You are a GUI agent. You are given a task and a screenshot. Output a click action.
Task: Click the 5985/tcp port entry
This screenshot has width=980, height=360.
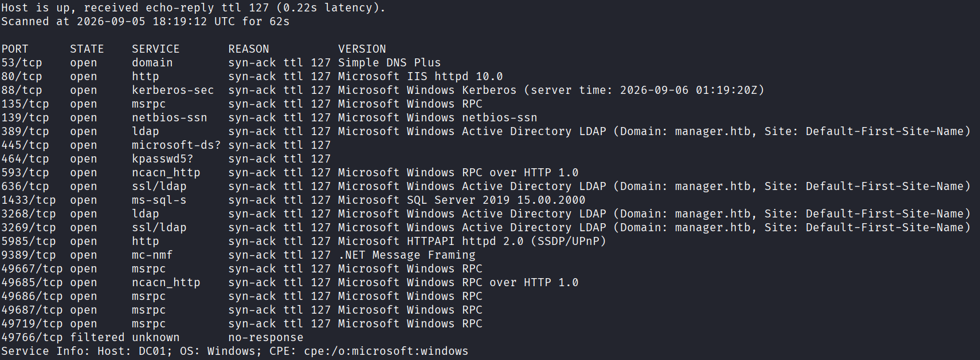[x=29, y=241]
